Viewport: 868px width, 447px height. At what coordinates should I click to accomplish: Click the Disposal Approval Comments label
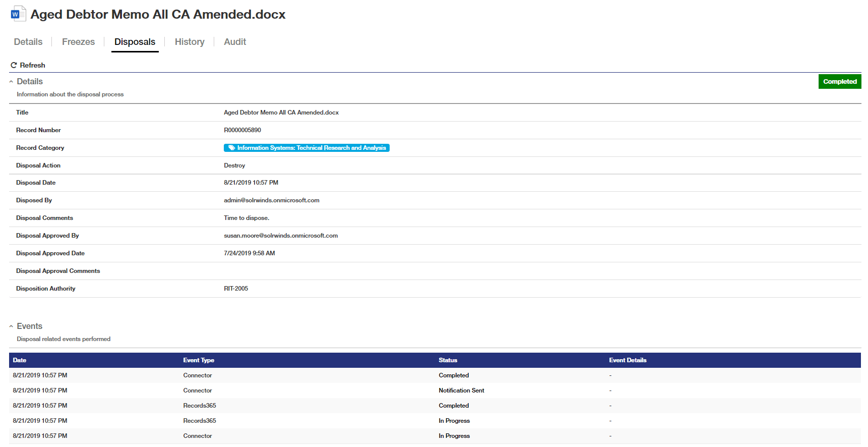click(58, 271)
